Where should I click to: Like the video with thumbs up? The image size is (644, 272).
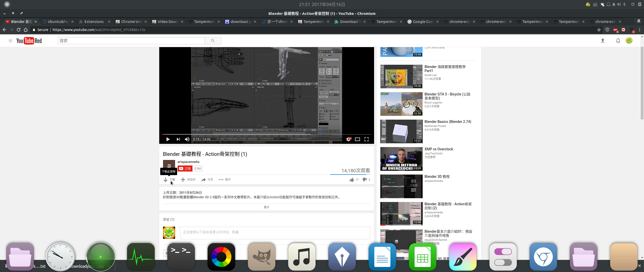352,180
